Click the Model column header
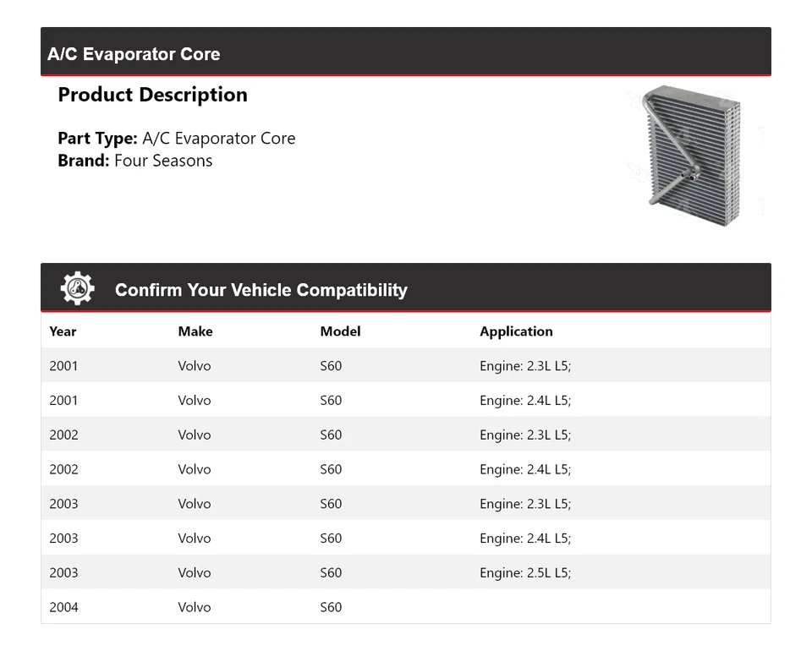 tap(340, 331)
